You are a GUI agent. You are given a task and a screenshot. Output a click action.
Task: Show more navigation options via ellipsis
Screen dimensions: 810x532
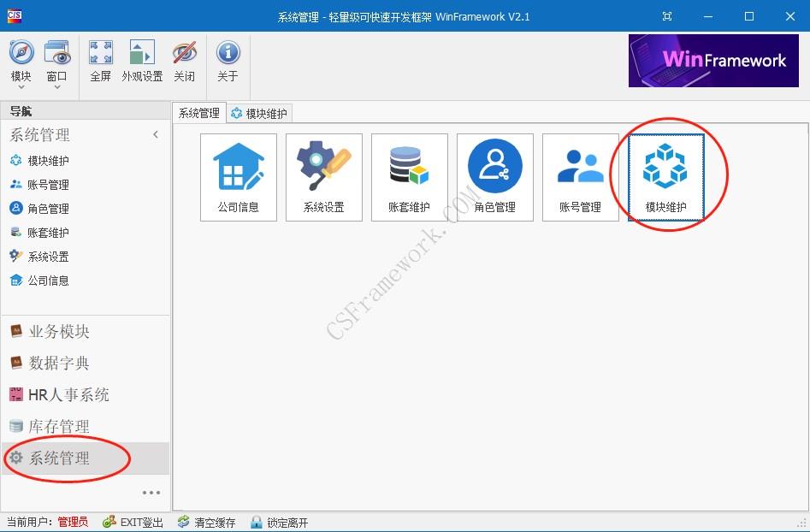tap(151, 493)
